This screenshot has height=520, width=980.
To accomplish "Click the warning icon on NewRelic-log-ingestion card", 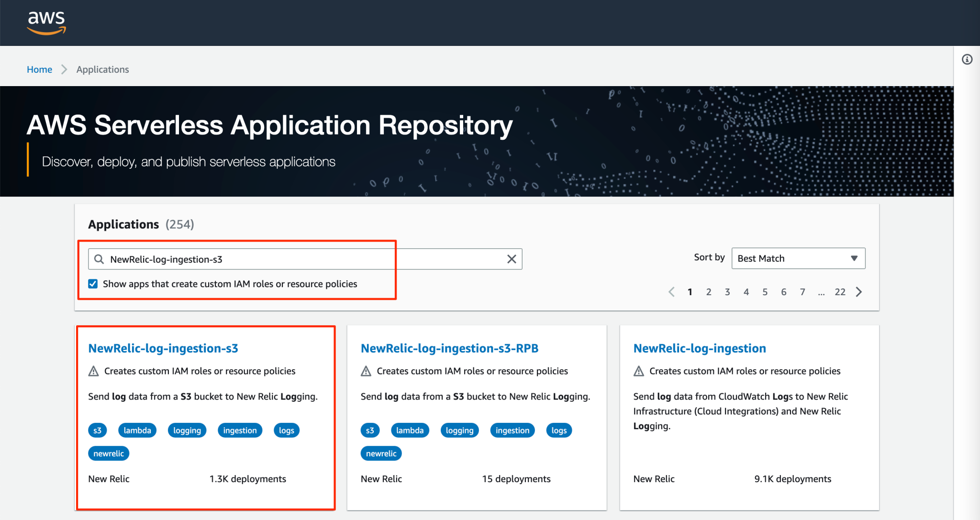I will 638,370.
